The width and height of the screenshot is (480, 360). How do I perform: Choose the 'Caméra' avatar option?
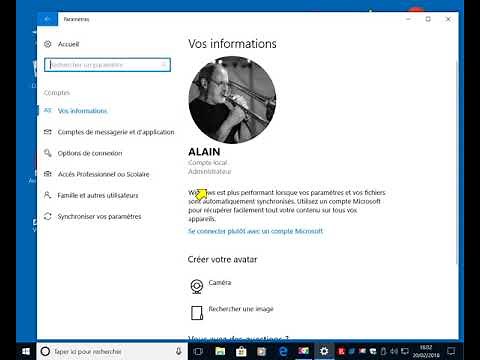(x=220, y=283)
